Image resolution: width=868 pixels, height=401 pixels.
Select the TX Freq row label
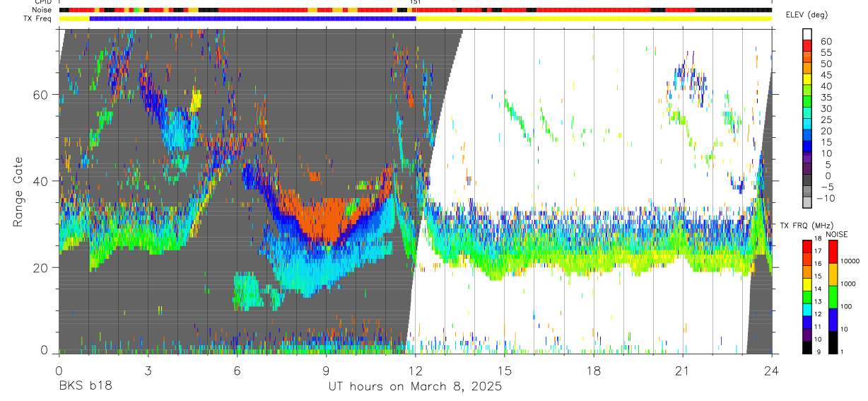37,18
